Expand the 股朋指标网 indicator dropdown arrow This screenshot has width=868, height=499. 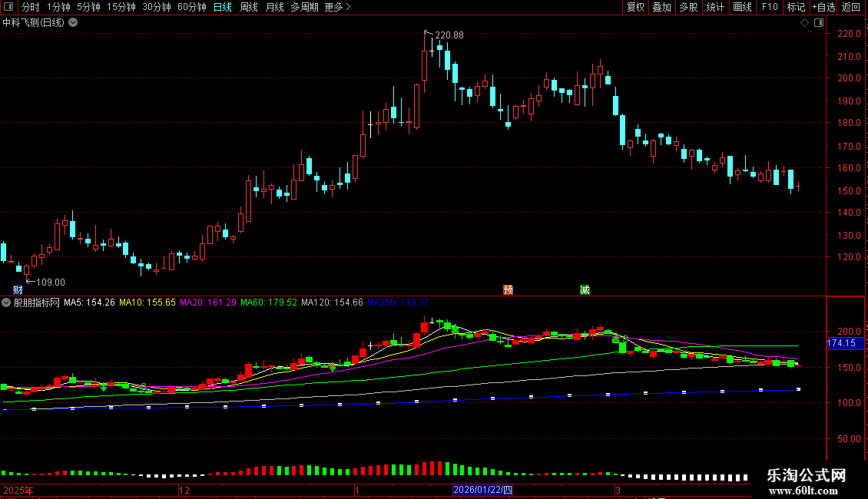coord(6,302)
